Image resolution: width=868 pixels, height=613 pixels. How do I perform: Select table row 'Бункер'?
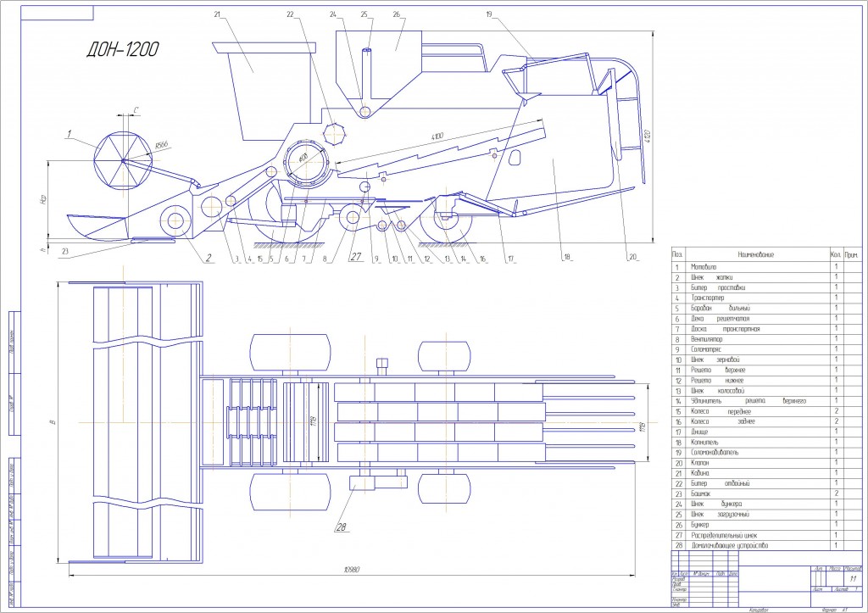[x=766, y=525]
